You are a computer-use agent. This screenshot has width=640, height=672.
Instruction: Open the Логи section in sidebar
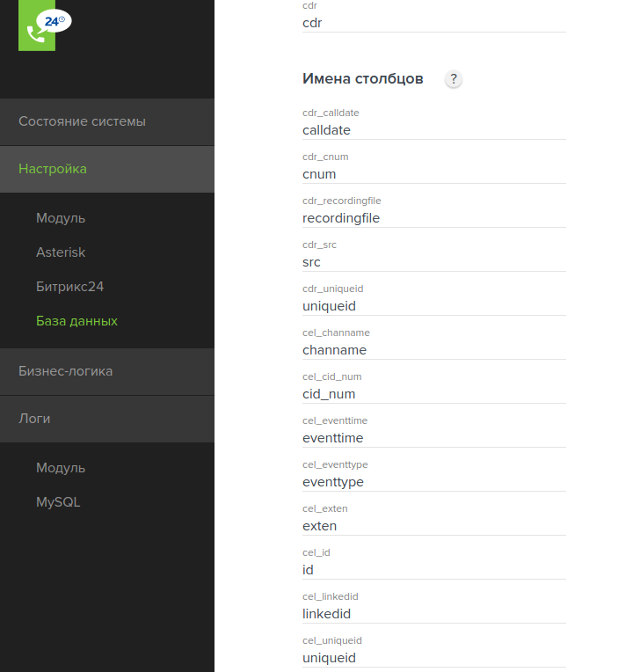(107, 420)
